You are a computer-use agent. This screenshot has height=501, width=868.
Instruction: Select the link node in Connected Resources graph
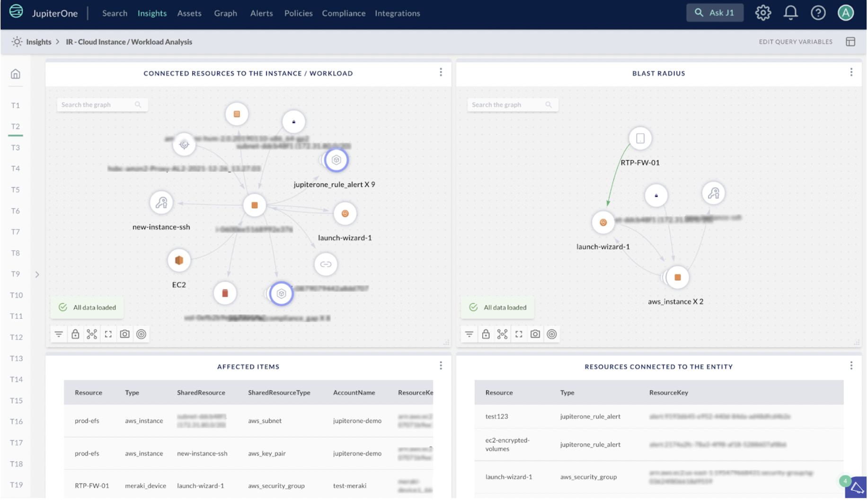point(326,265)
